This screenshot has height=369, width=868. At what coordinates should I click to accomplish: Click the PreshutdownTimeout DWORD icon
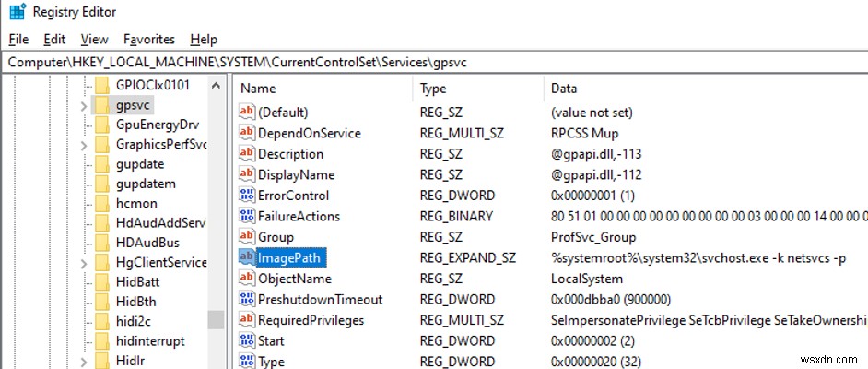click(247, 299)
